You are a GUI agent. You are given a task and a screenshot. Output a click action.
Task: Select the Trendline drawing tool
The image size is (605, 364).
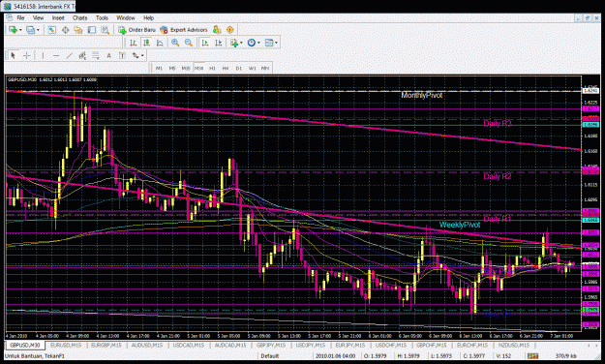[x=69, y=55]
